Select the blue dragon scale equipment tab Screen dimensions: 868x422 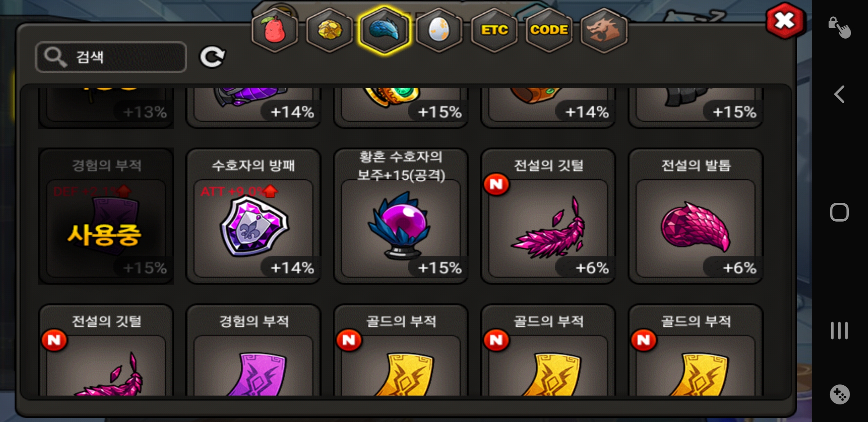click(385, 30)
